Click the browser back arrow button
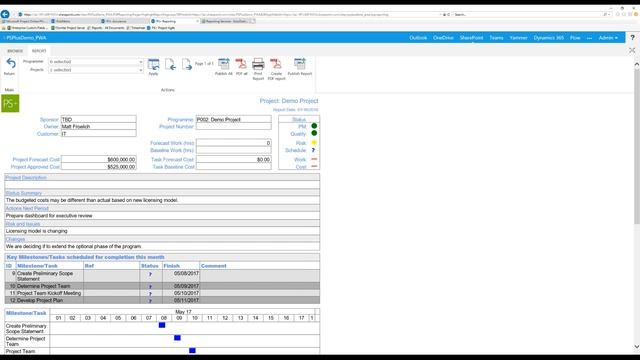Image resolution: width=640 pixels, height=360 pixels. 5,14
